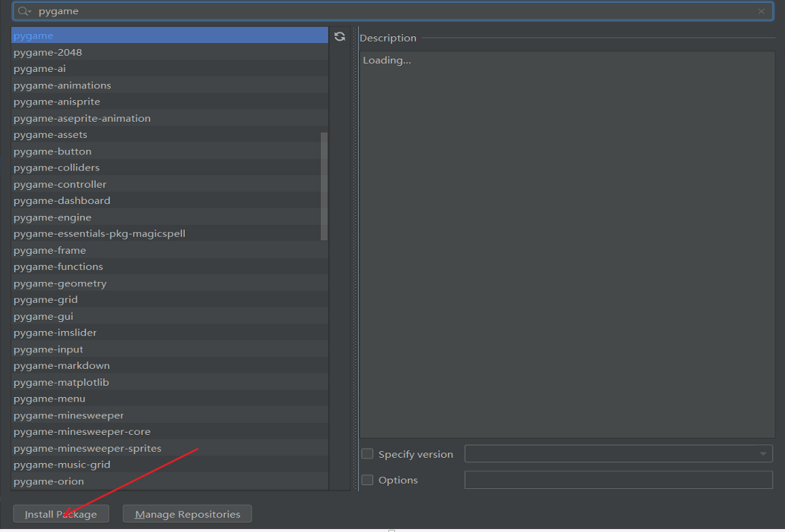Click inside the search bar

coord(371,11)
